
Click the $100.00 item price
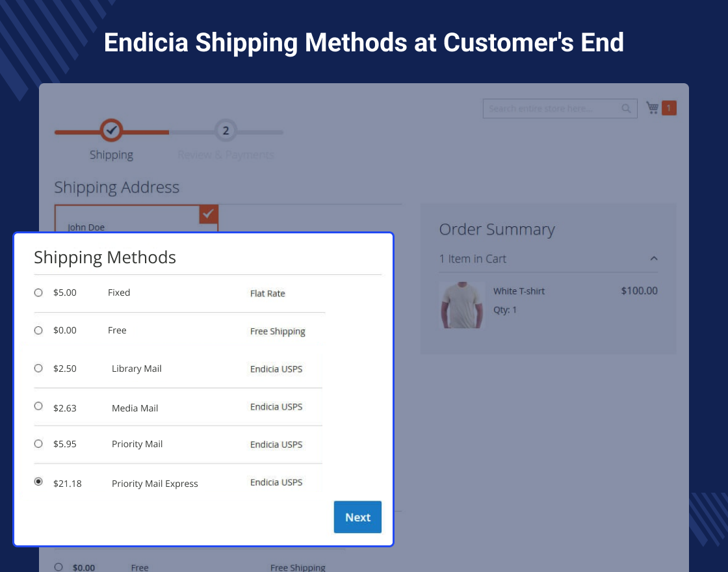pyautogui.click(x=640, y=291)
